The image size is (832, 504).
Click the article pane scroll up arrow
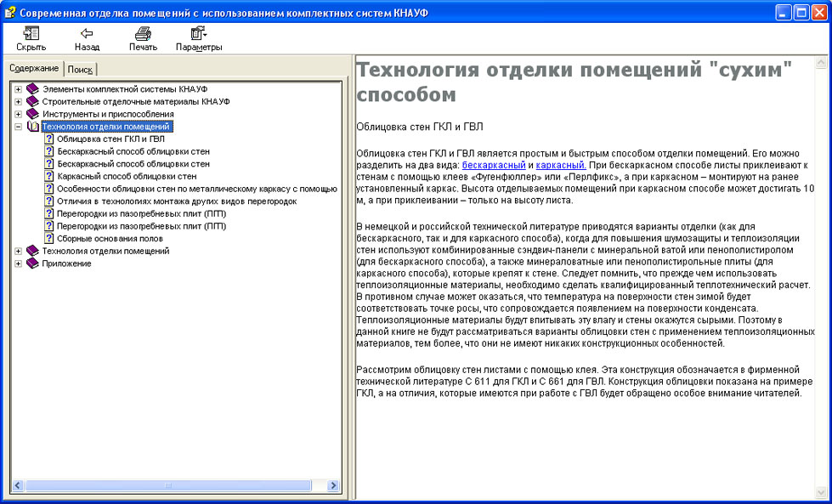click(822, 63)
